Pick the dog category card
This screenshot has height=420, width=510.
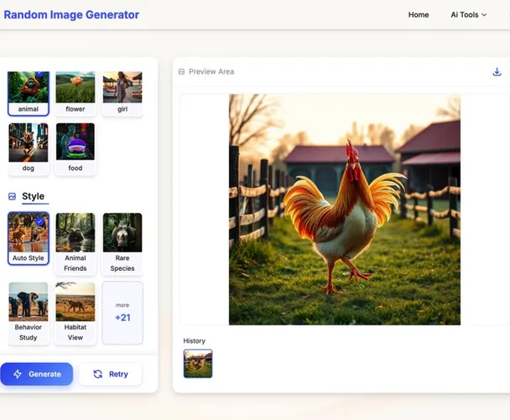29,149
